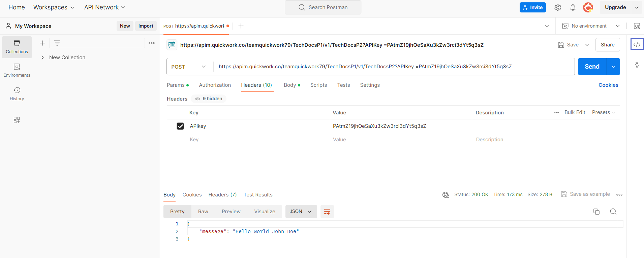Expand the New Collection tree item
Viewport: 644px width, 258px height.
pos(42,58)
